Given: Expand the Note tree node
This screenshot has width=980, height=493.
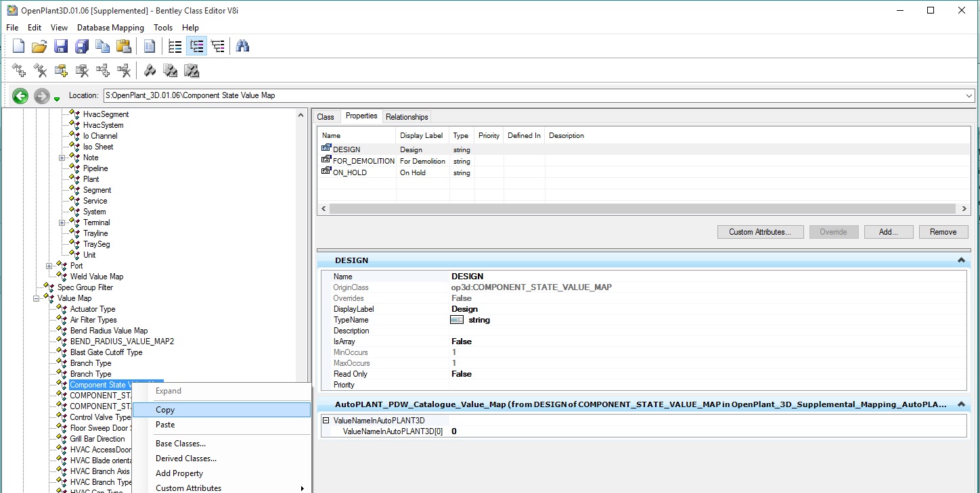Looking at the screenshot, I should pos(62,158).
